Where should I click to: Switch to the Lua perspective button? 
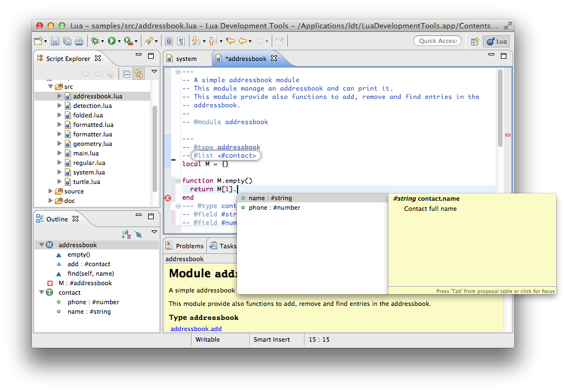[497, 41]
